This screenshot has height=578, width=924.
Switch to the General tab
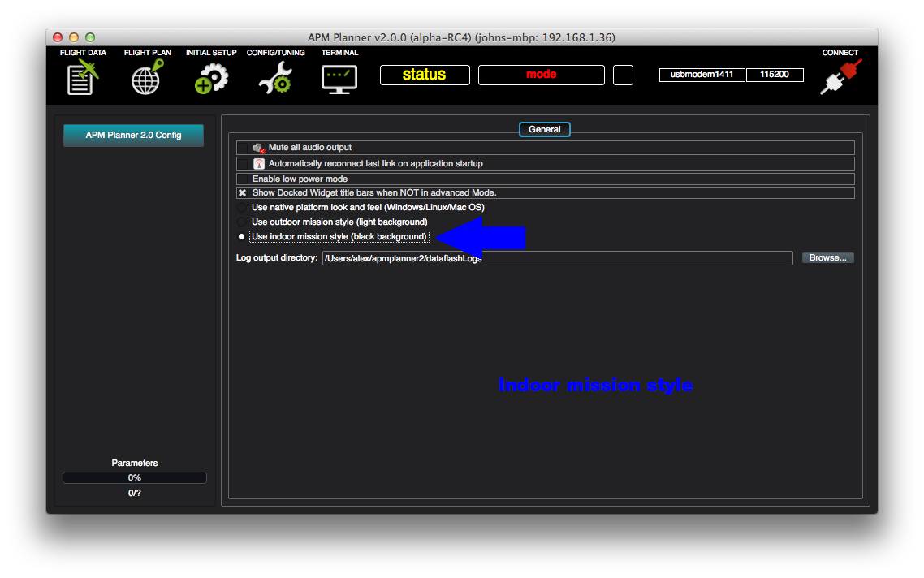pos(544,129)
